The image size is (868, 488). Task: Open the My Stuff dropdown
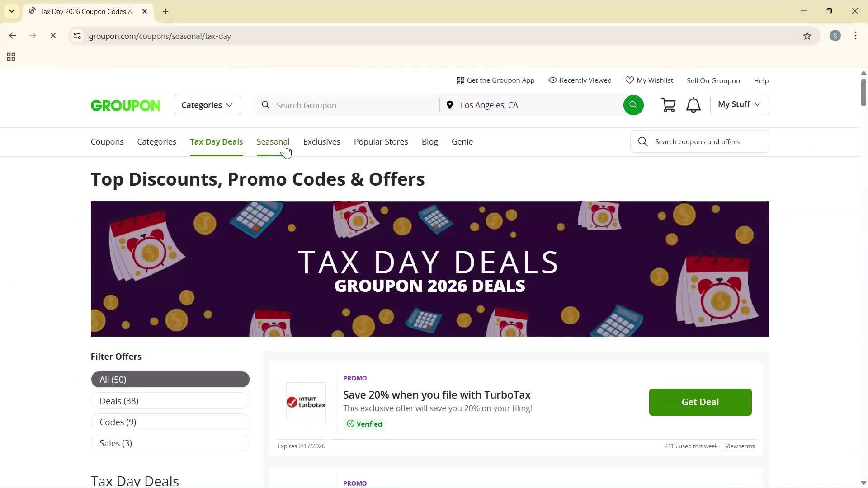(x=739, y=105)
